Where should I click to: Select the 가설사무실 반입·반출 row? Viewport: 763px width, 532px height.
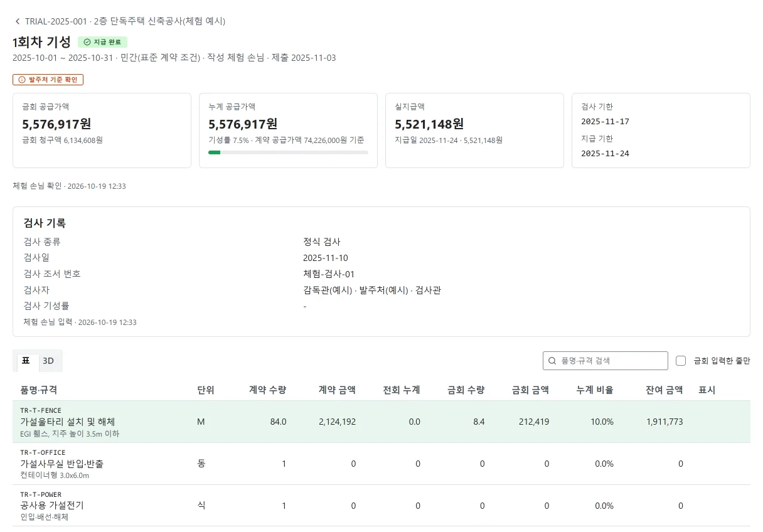(x=381, y=464)
